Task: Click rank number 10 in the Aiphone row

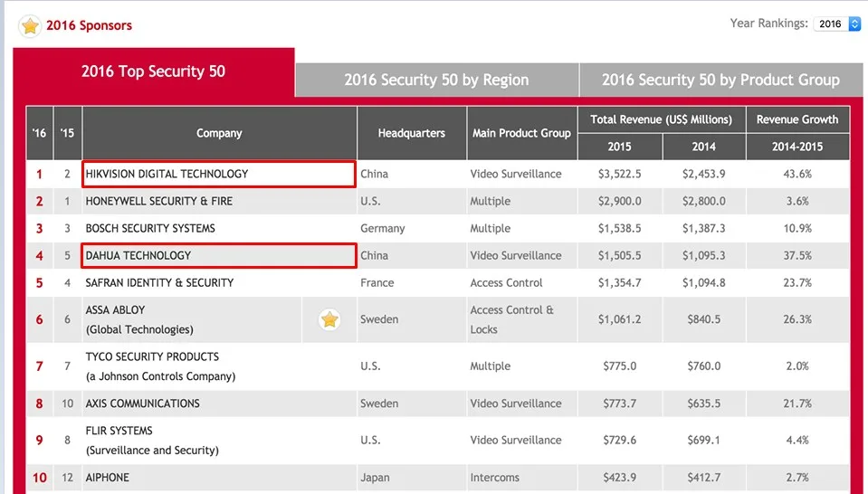Action: (39, 478)
